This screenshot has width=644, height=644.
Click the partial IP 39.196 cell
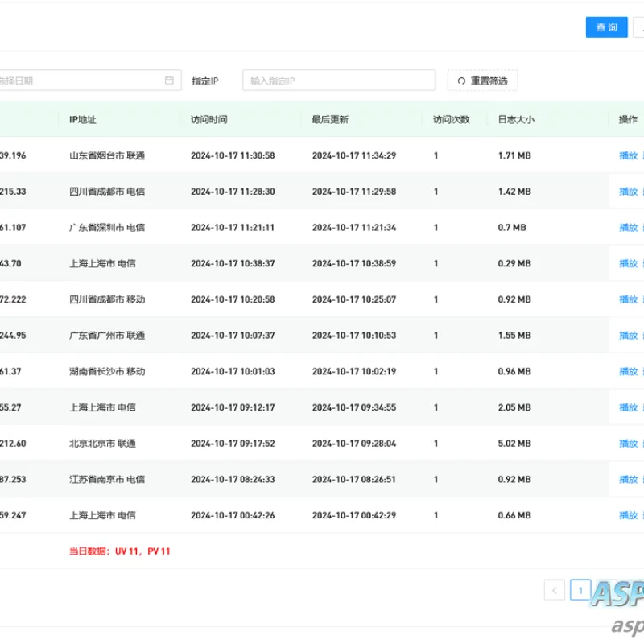13,155
